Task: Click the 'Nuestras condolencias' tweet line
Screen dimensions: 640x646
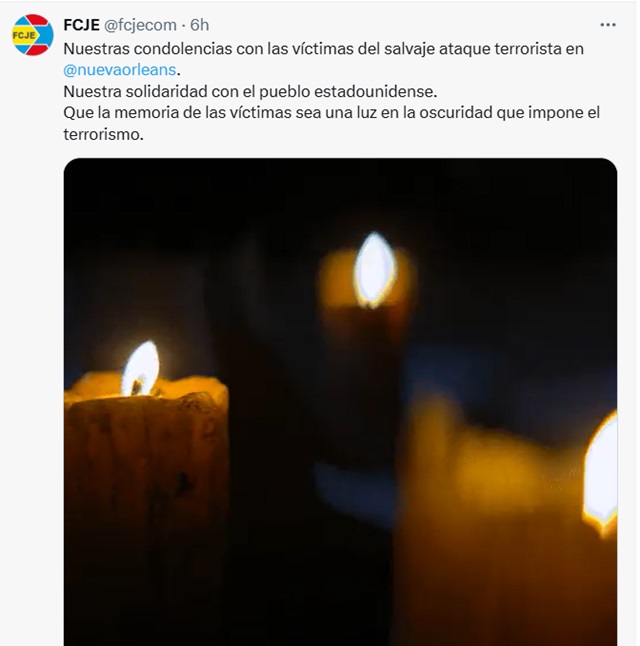Action: click(324, 49)
